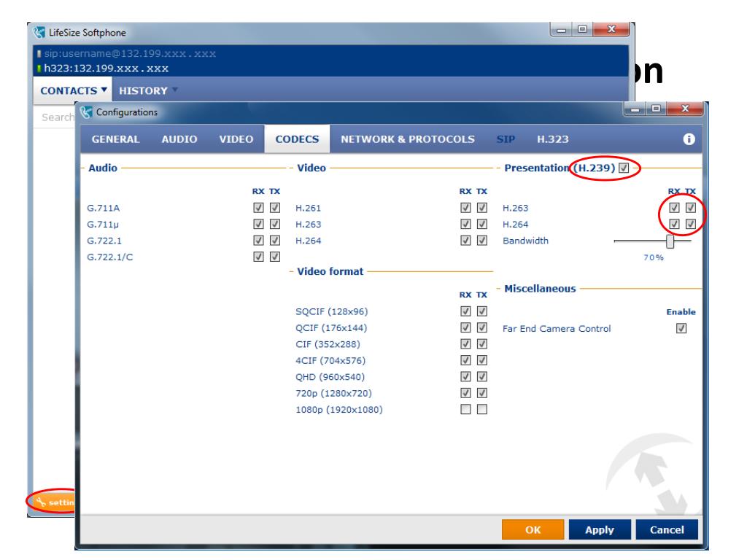The width and height of the screenshot is (747, 560).
Task: Toggle Video H.261 RX checkbox
Action: tap(465, 208)
